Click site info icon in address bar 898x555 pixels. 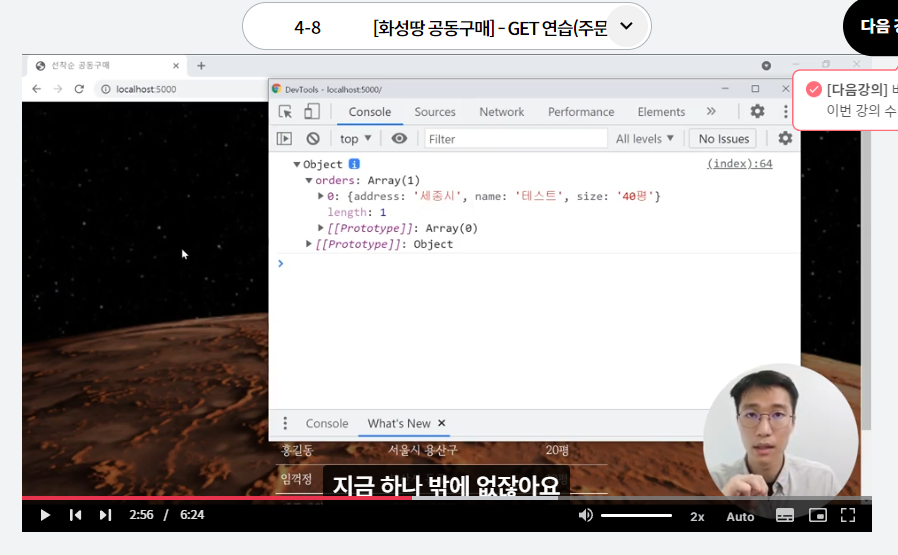pos(106,89)
